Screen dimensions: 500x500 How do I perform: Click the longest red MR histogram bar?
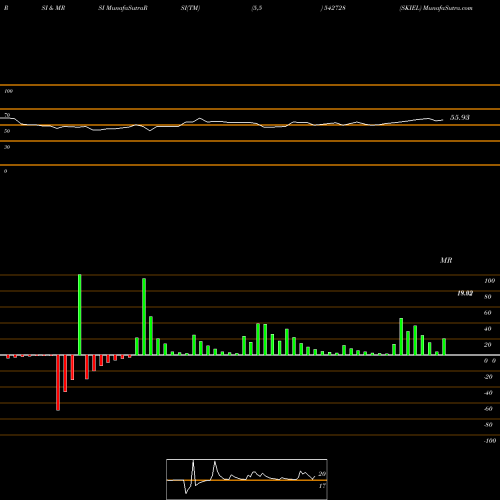pos(58,383)
